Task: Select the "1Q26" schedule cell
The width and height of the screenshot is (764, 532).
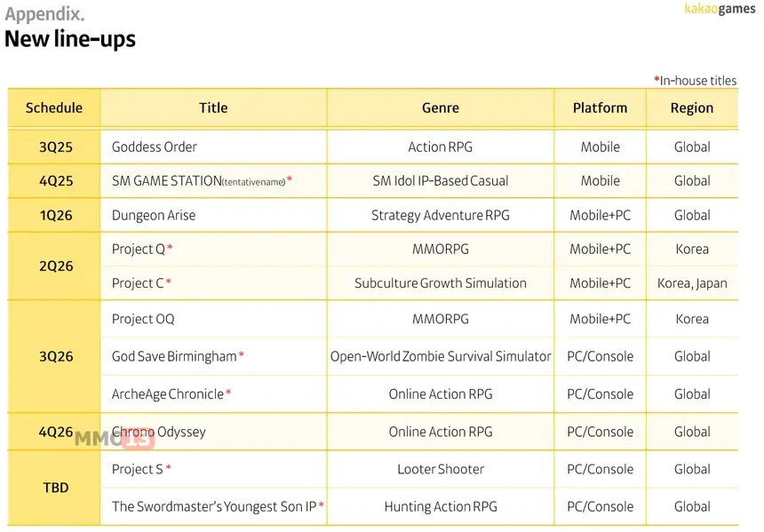Action: [x=56, y=215]
